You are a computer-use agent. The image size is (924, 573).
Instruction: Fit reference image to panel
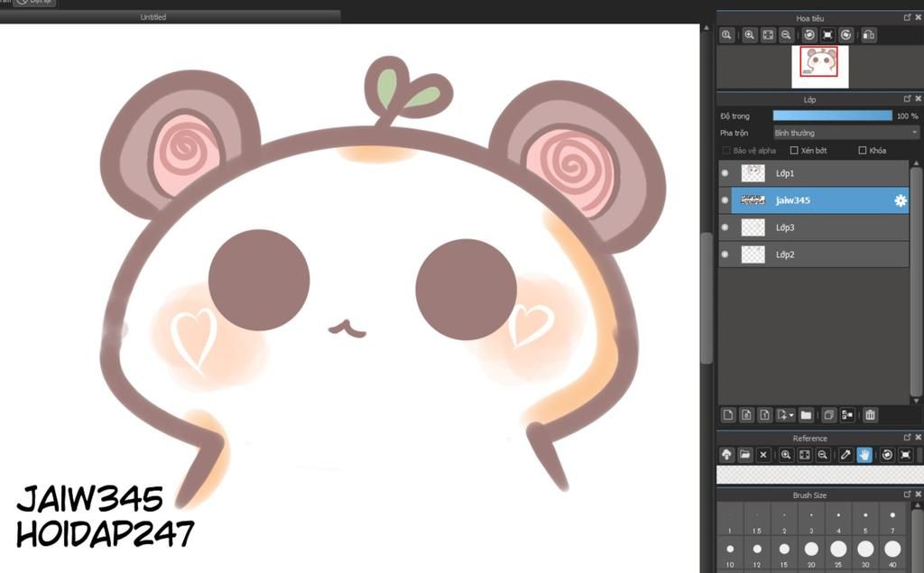pos(804,455)
